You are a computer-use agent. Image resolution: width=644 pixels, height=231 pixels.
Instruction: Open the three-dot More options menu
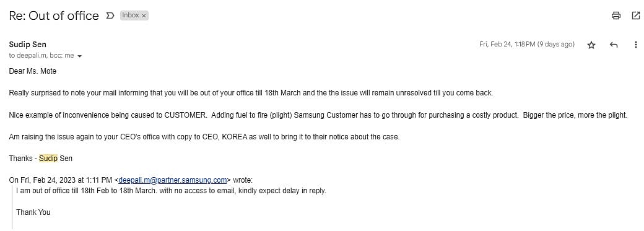click(x=635, y=45)
